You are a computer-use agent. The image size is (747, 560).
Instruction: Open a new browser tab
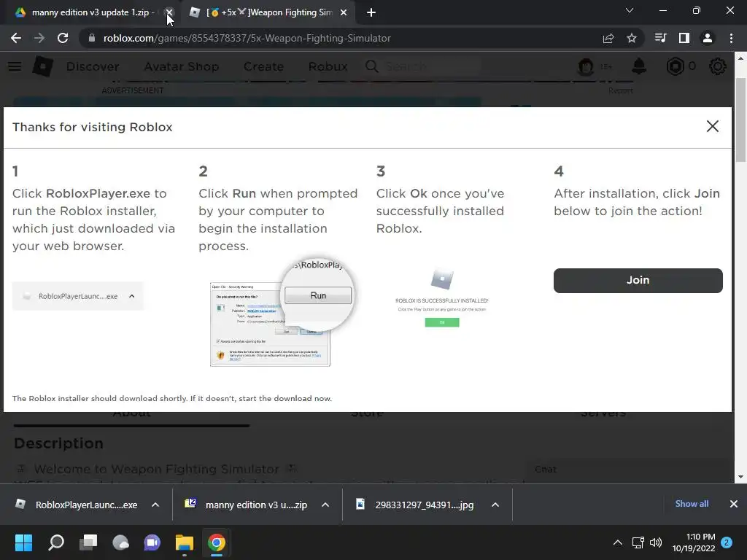(x=371, y=12)
